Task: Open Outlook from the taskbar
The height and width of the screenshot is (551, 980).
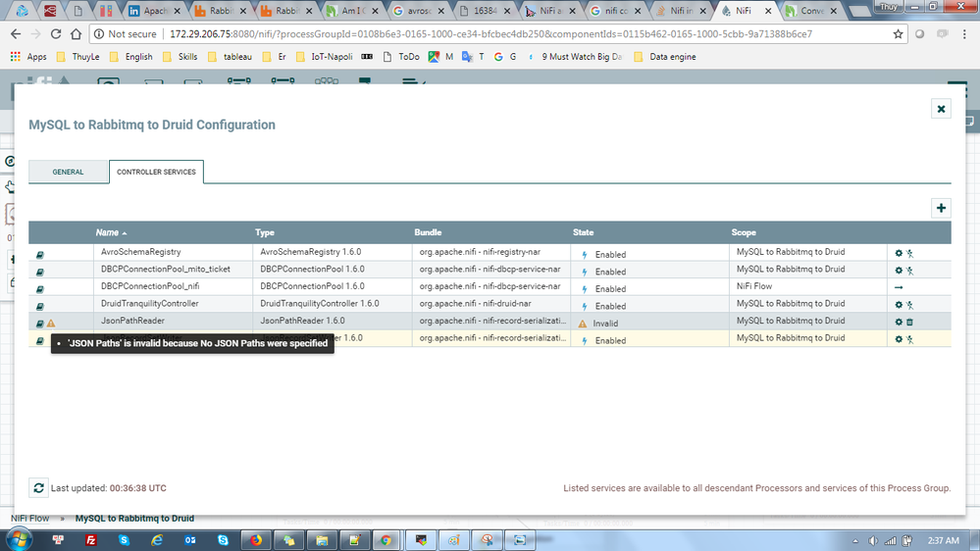Action: pos(190,540)
